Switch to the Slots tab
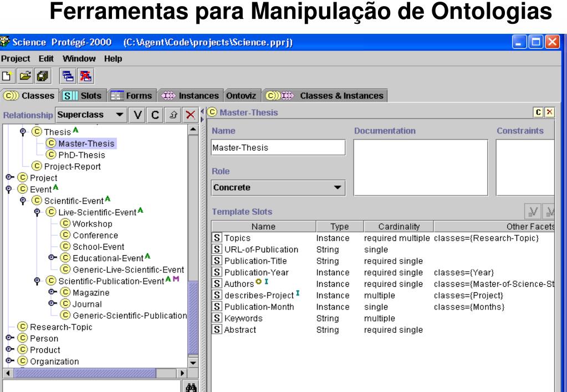 [83, 96]
